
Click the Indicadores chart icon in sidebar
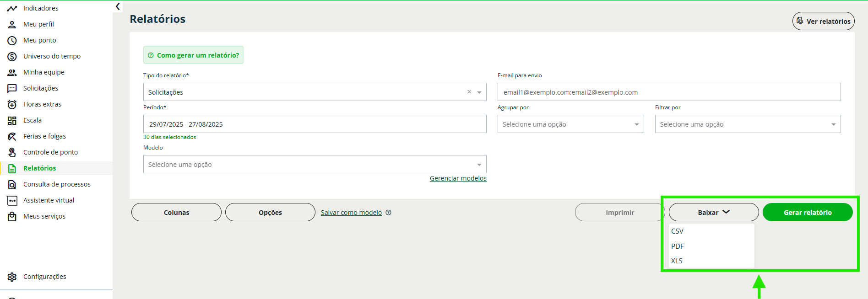pyautogui.click(x=12, y=8)
